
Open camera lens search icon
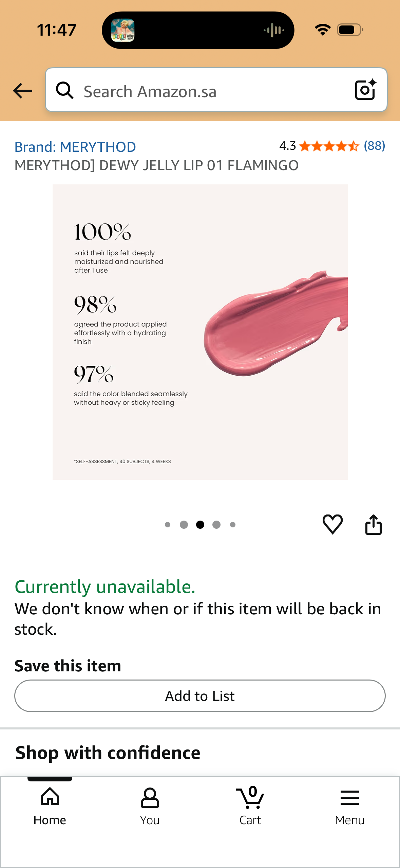365,90
